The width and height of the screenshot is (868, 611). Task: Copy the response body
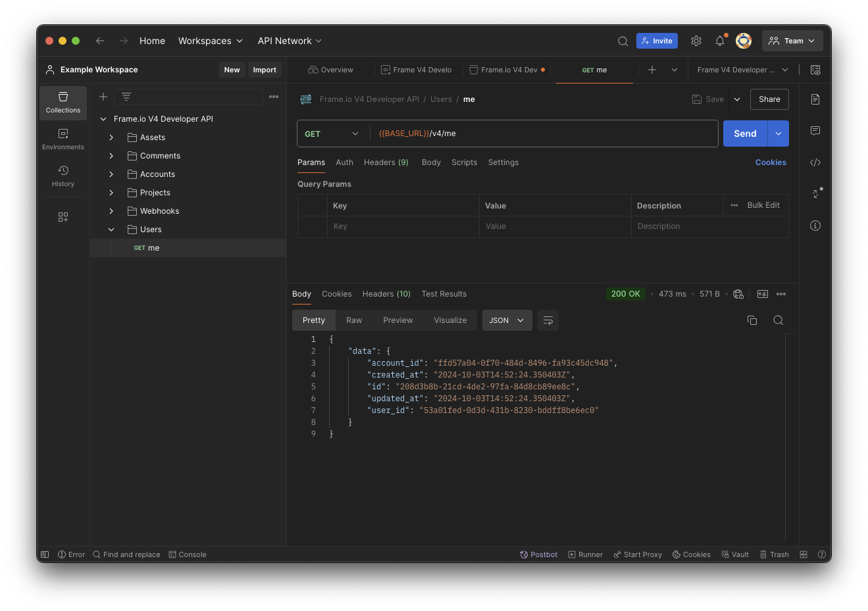(x=752, y=320)
